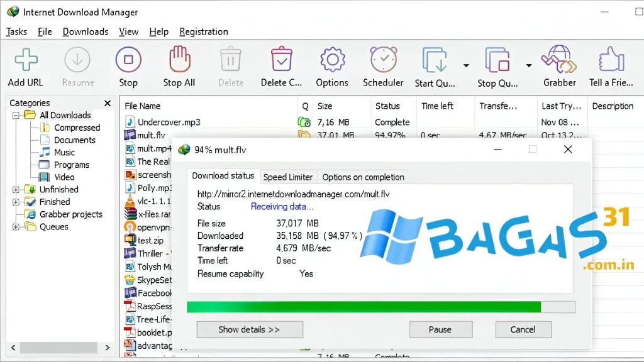The height and width of the screenshot is (362, 644).
Task: Click the test.zip file icon
Action: point(130,239)
